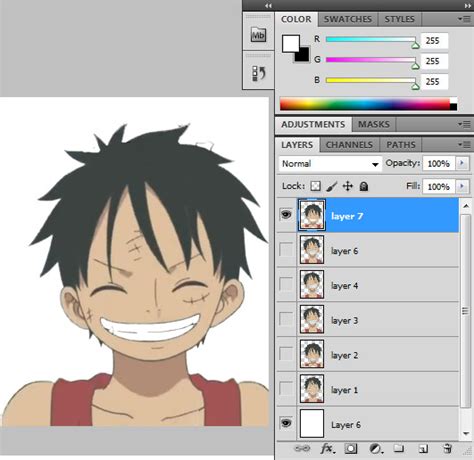Click the B value field
This screenshot has width=474, height=460.
[434, 82]
